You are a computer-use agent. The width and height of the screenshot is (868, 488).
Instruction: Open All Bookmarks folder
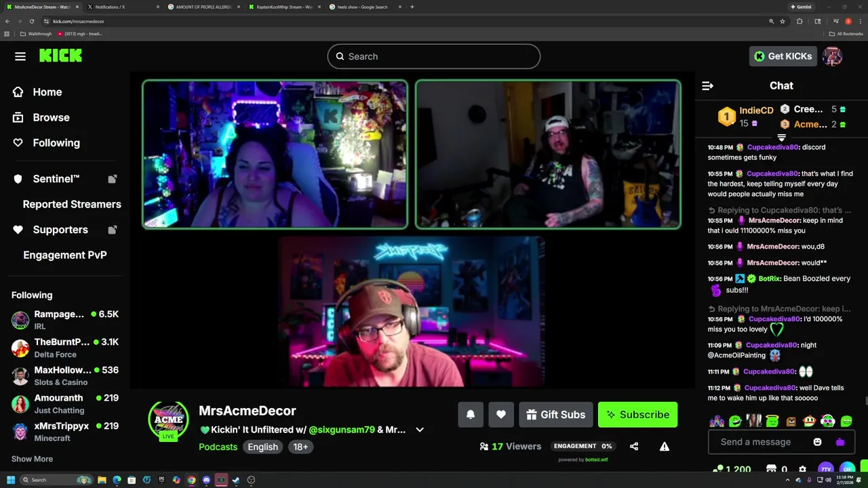pyautogui.click(x=846, y=33)
